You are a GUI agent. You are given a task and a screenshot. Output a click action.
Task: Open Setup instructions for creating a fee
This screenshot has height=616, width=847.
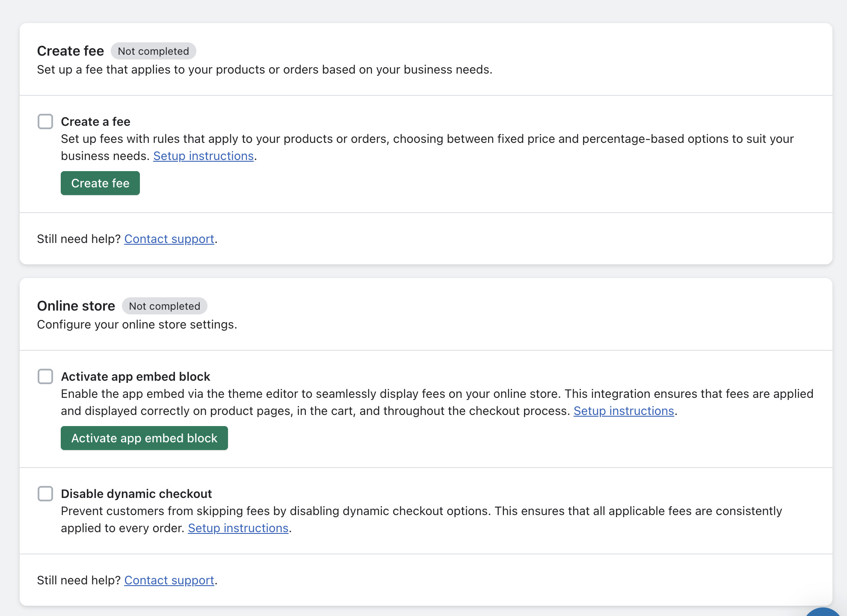[x=203, y=156]
